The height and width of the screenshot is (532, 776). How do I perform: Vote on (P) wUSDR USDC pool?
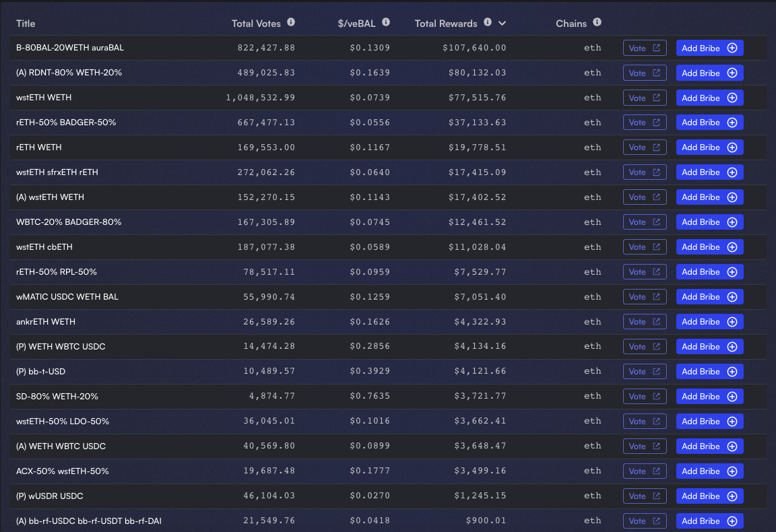click(645, 496)
